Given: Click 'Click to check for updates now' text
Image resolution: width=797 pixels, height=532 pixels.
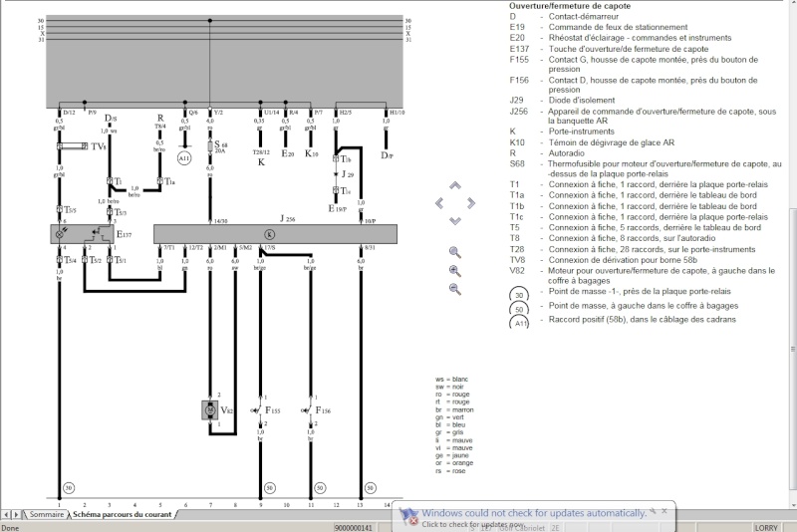Looking at the screenshot, I should [472, 524].
